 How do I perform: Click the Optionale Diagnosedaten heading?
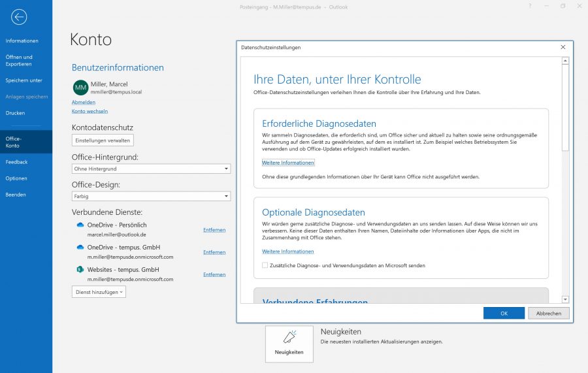(314, 212)
